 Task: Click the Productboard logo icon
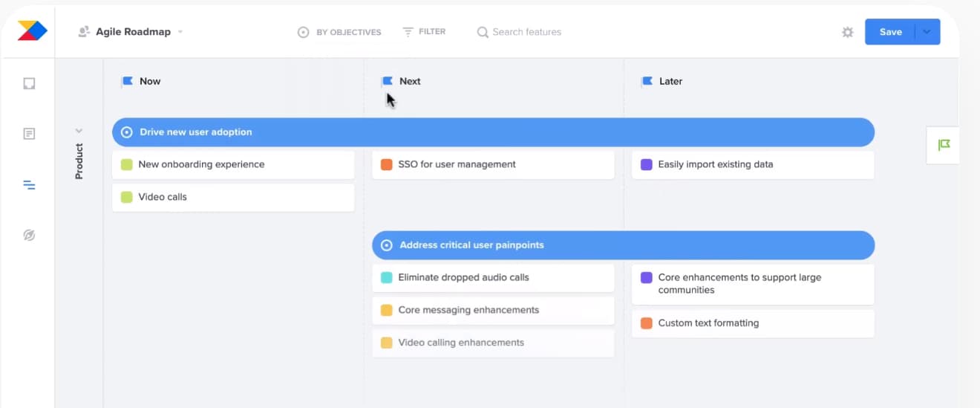pos(32,31)
